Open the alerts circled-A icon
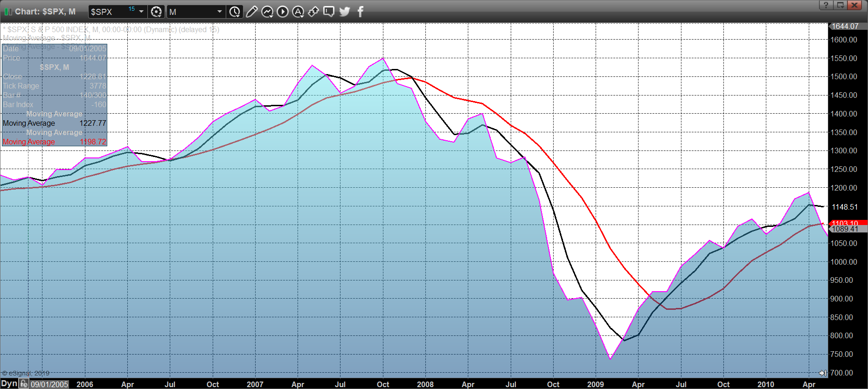 coord(298,12)
